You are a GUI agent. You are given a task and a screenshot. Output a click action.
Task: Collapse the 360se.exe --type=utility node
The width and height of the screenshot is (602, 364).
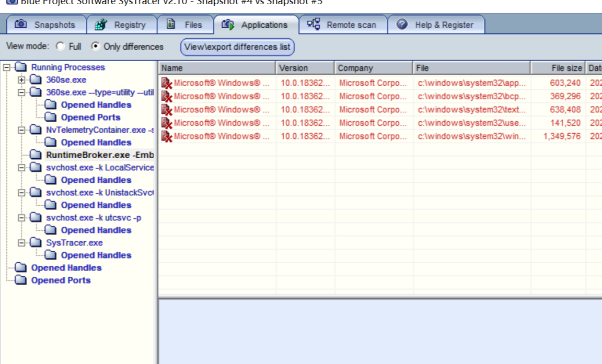(21, 92)
